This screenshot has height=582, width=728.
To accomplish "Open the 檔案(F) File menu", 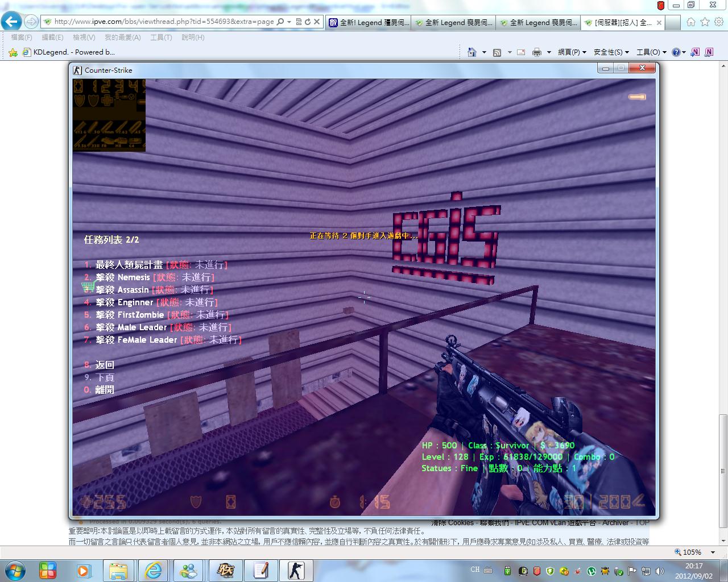I will (22, 38).
